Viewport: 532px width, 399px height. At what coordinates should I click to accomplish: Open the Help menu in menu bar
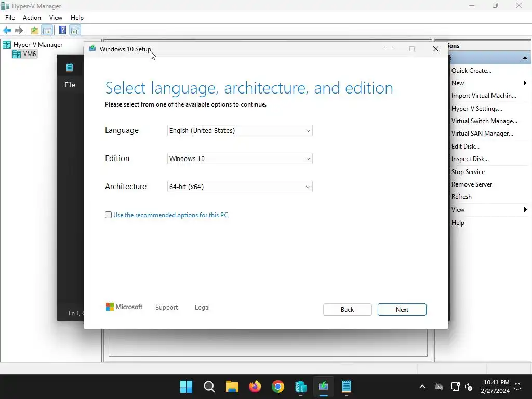click(x=77, y=18)
